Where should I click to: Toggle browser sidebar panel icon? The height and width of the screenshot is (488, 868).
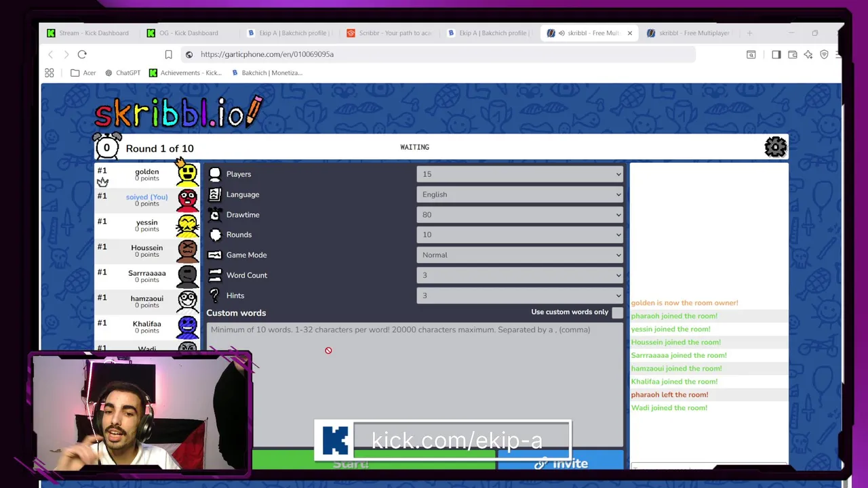click(776, 54)
